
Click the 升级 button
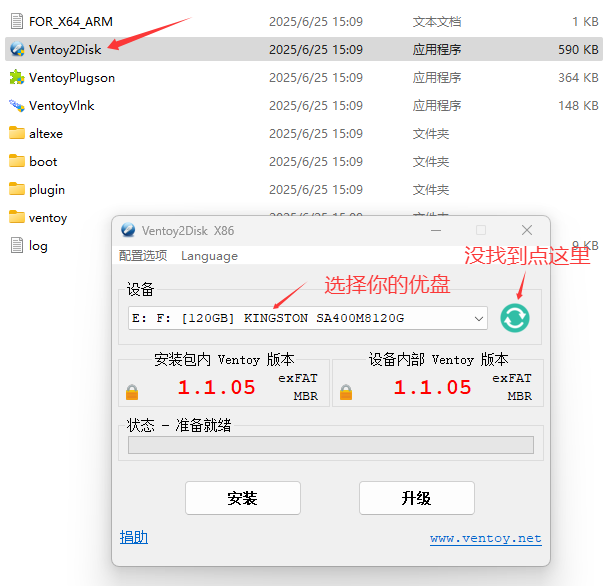(417, 498)
